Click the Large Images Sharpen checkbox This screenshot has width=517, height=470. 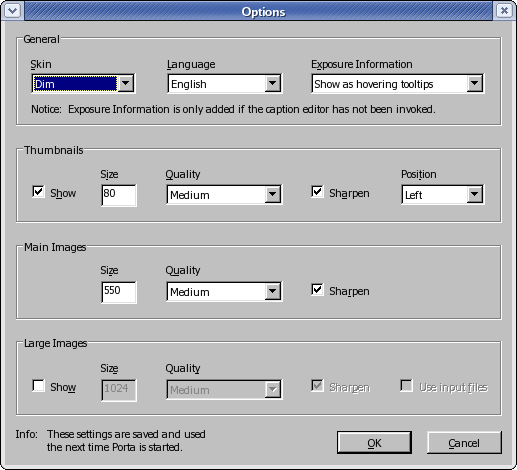point(317,386)
